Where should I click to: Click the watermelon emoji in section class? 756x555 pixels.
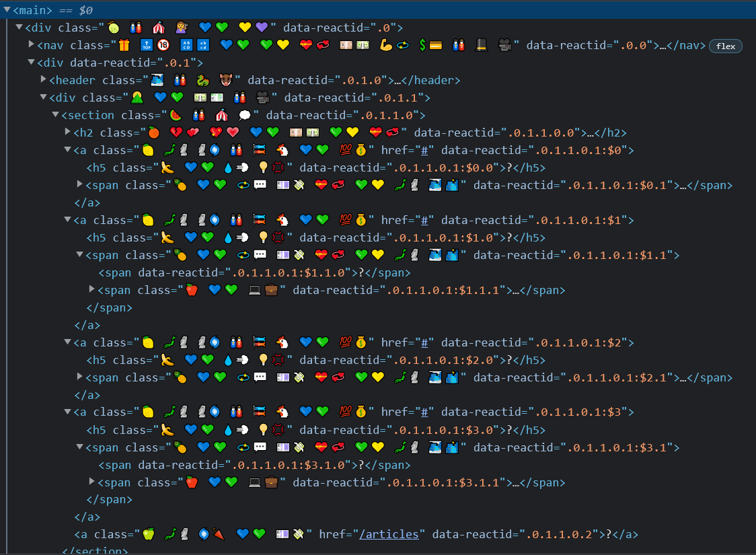point(175,116)
